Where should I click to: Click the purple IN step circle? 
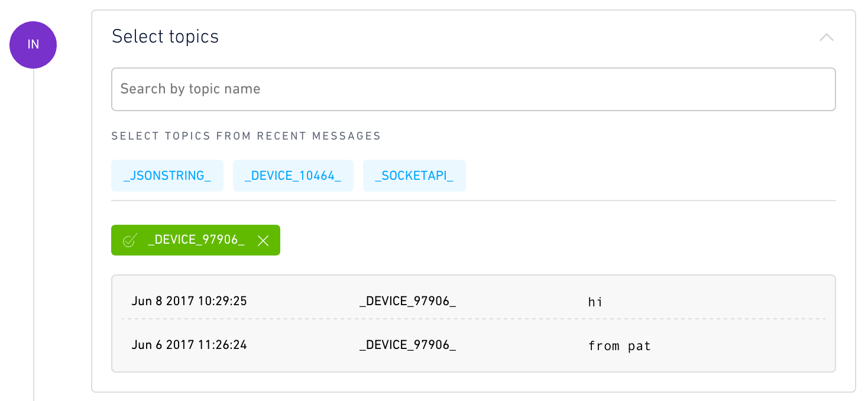click(33, 45)
